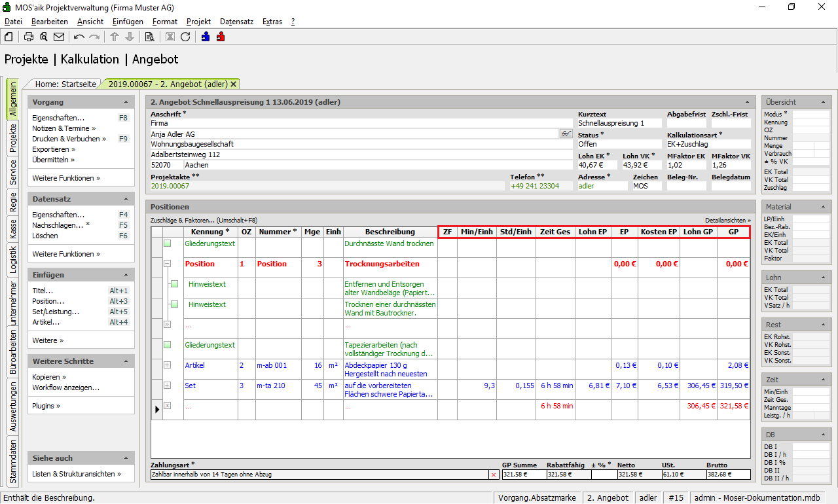Click the new document toolbar icon
The width and height of the screenshot is (838, 504).
point(9,37)
